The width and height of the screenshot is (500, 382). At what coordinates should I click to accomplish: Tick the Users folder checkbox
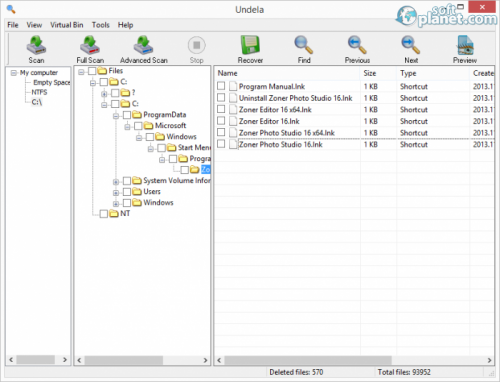pyautogui.click(x=127, y=192)
